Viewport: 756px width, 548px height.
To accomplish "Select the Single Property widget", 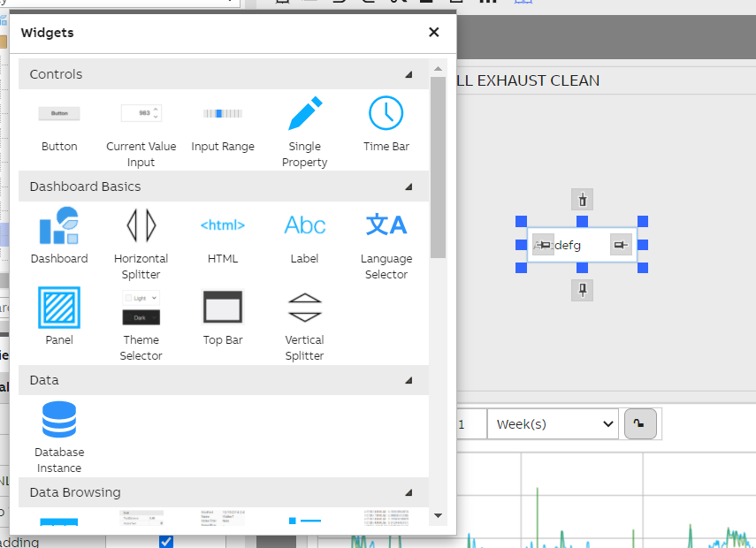I will [304, 124].
